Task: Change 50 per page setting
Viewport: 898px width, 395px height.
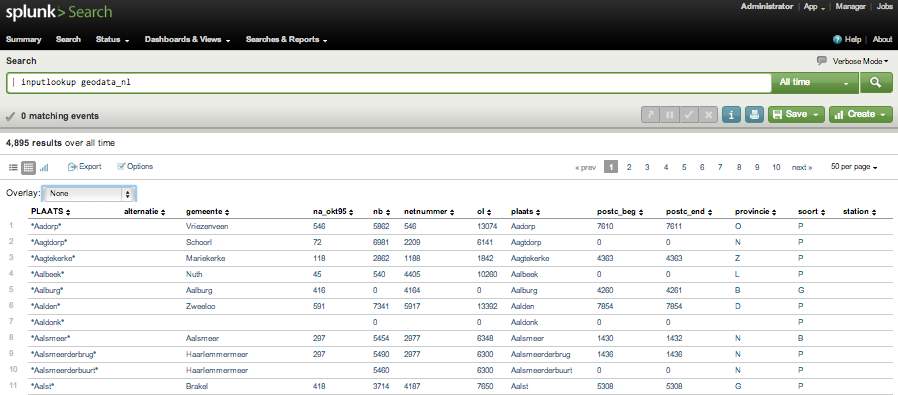Action: click(854, 167)
